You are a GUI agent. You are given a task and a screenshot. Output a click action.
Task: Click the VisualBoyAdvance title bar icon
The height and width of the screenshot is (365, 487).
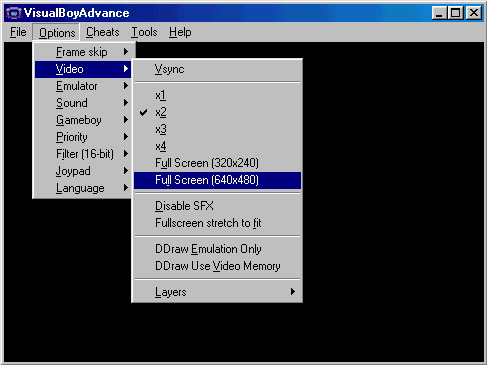click(13, 13)
